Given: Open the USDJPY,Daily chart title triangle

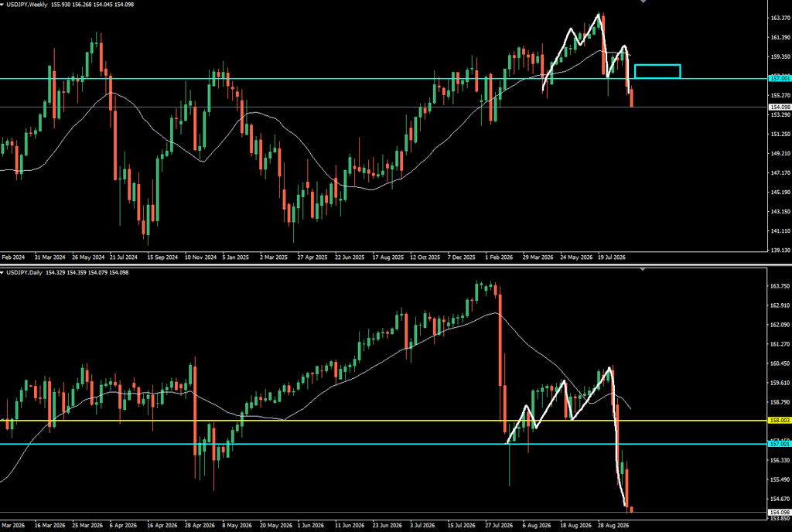Looking at the screenshot, I should [2, 272].
